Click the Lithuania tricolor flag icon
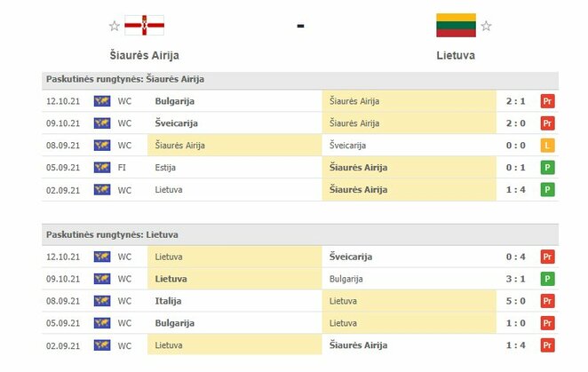The height and width of the screenshot is (372, 588). pyautogui.click(x=456, y=25)
